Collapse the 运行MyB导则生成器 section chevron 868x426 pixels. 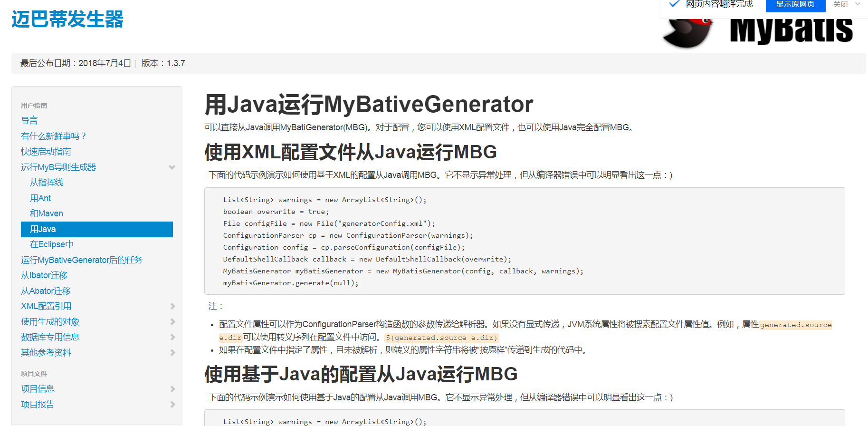tap(172, 167)
